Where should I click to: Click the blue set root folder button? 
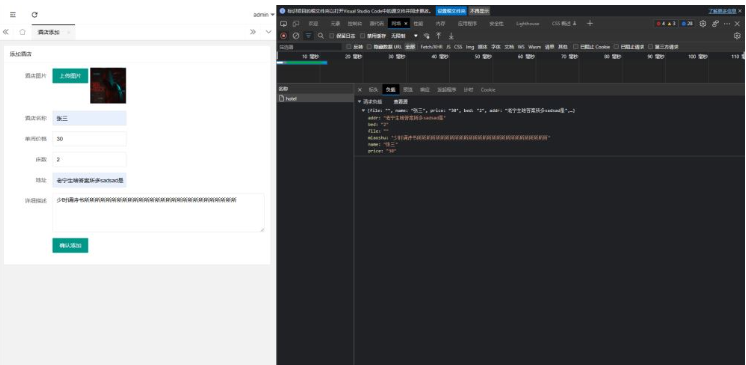(x=451, y=10)
